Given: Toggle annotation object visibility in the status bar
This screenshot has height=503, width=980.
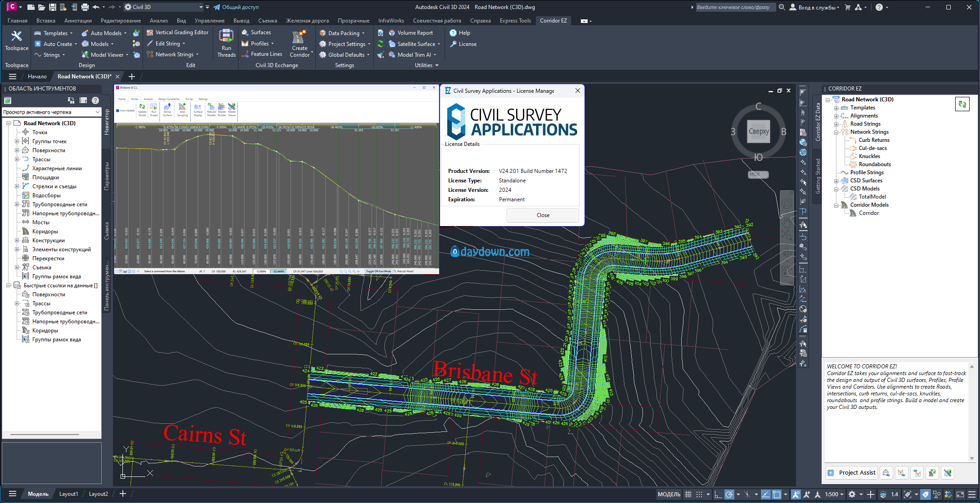Looking at the screenshot, I should pyautogui.click(x=796, y=494).
